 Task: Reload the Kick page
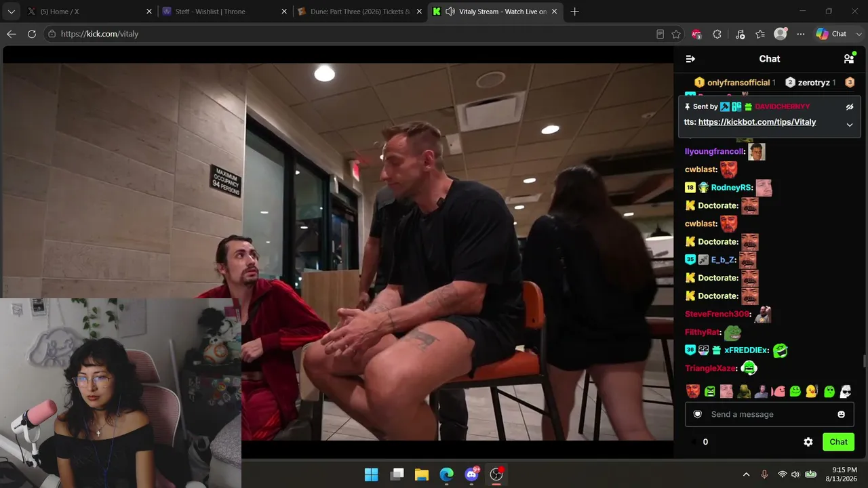(x=32, y=34)
